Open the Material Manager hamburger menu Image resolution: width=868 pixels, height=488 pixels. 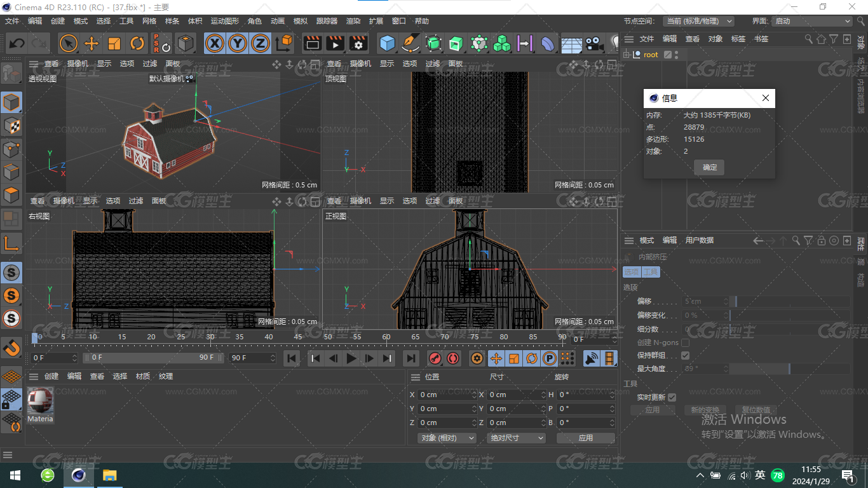[34, 376]
